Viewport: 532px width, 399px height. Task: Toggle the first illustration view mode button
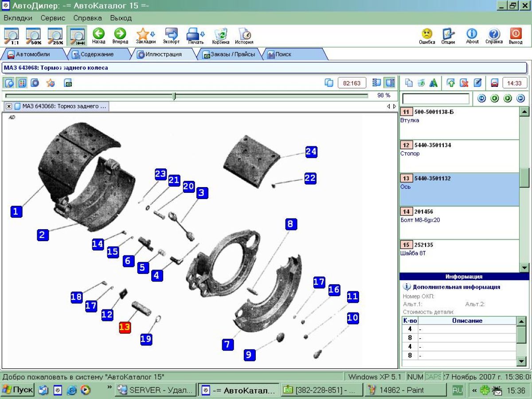pyautogui.click(x=9, y=83)
